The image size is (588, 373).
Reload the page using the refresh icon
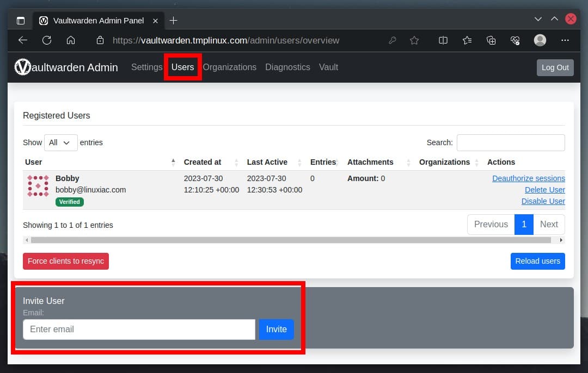[x=47, y=40]
